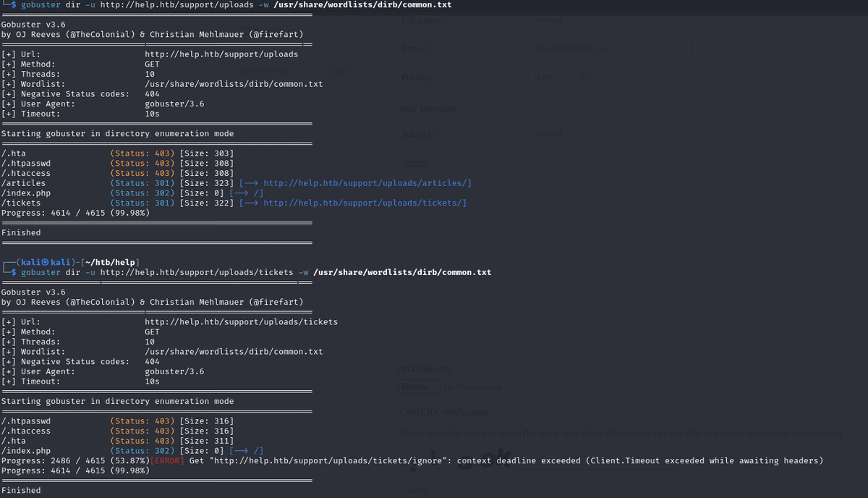Expand the Priority dropdown set to Low
Viewport: 868px width, 498px height.
(x=563, y=77)
